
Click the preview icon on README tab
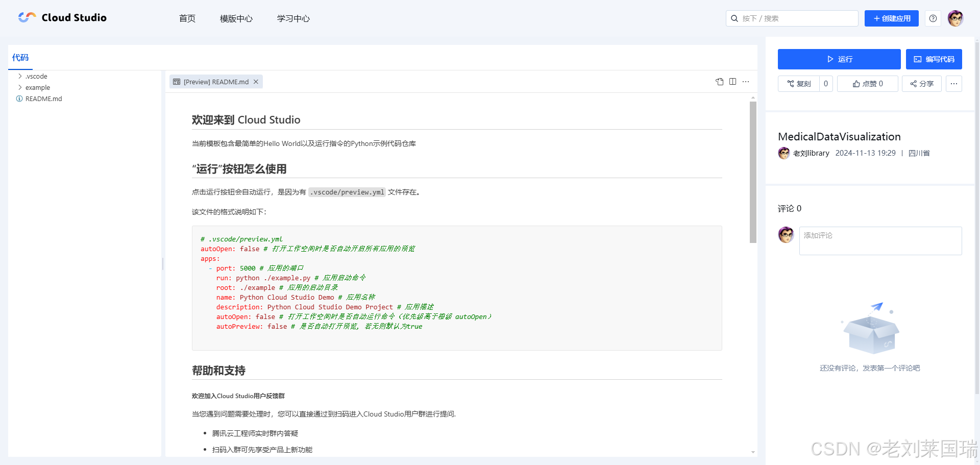coord(177,82)
